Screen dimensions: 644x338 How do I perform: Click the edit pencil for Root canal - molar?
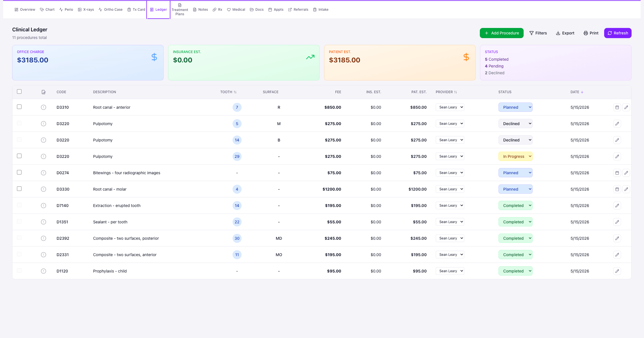point(626,189)
